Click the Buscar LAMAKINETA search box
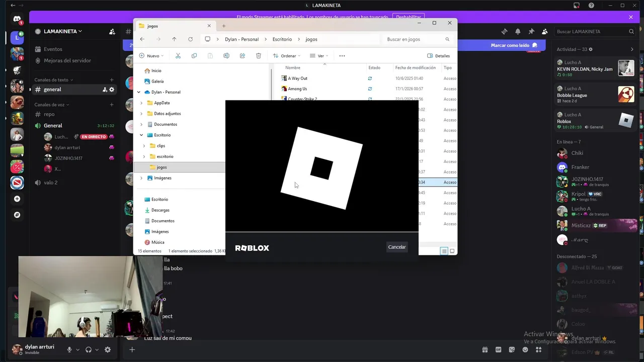This screenshot has width=644, height=362. pos(595,31)
